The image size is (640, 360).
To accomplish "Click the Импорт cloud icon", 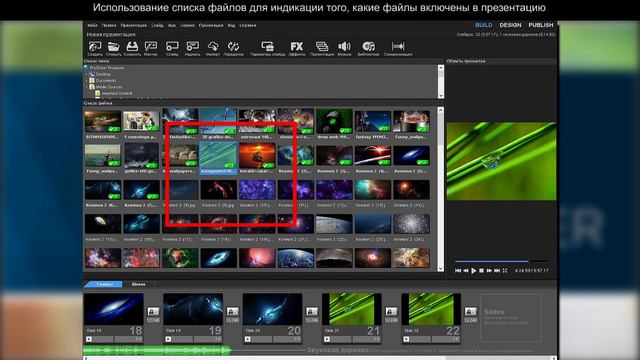I will pyautogui.click(x=213, y=48).
